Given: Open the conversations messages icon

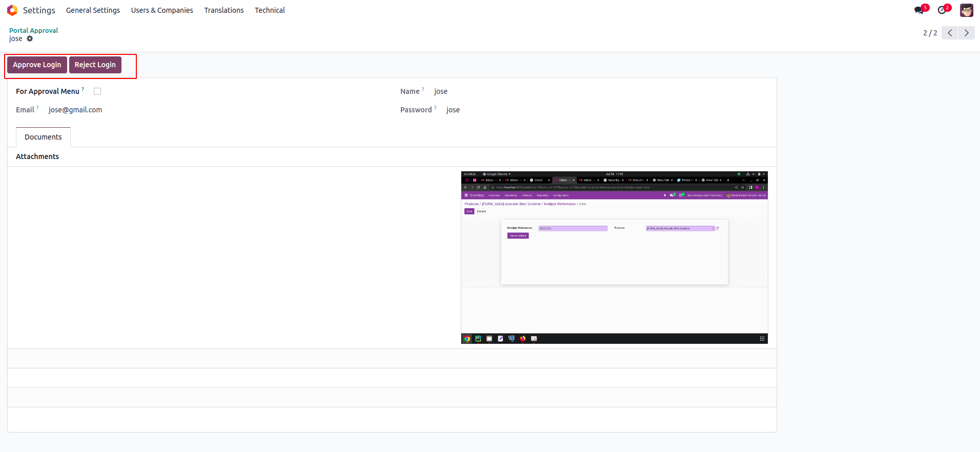Looking at the screenshot, I should point(919,10).
